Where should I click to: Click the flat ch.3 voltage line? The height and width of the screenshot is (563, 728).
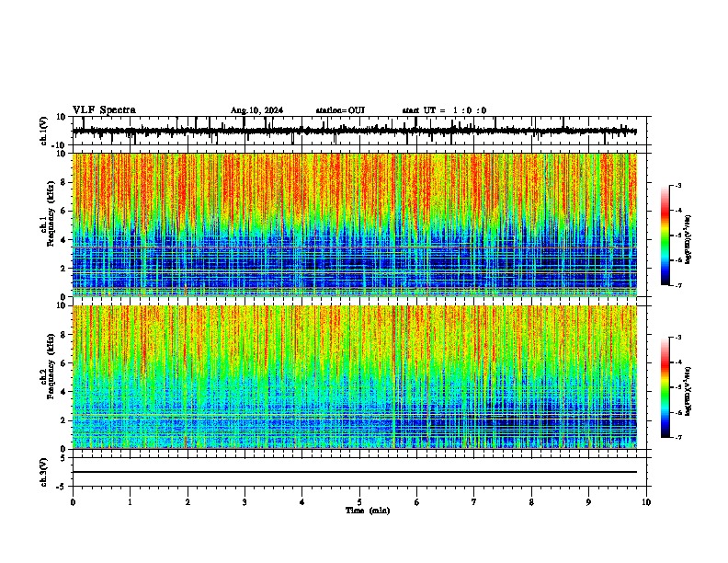pyautogui.click(x=355, y=472)
